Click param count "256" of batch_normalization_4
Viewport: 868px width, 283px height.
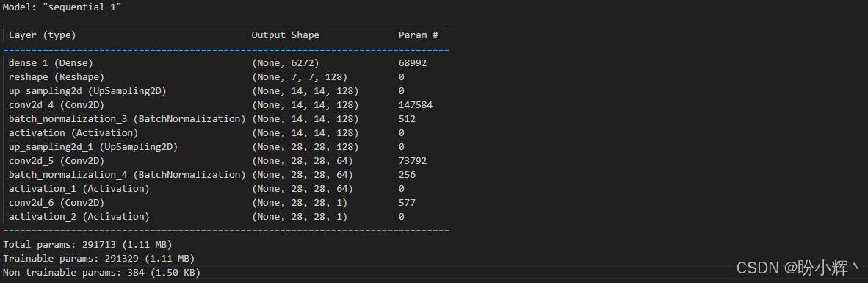coord(407,174)
